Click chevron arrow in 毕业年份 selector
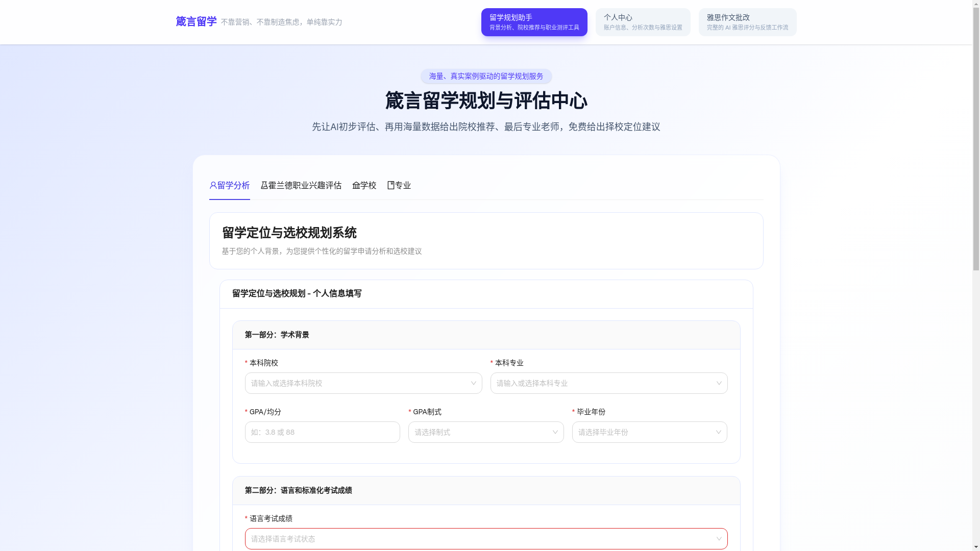Screen dimensions: 980x551 click(x=718, y=432)
